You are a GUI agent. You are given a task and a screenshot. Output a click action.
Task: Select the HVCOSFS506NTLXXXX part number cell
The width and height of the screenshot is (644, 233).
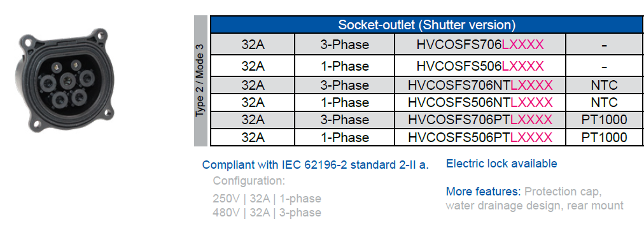(x=480, y=102)
